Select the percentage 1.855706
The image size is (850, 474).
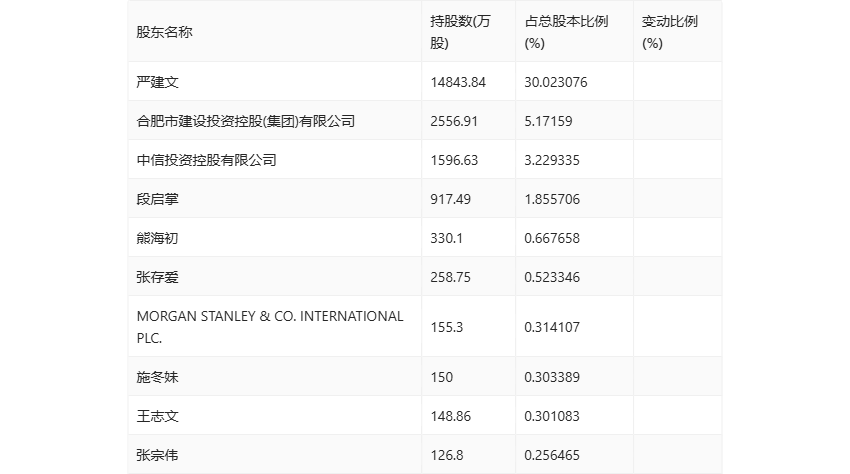(552, 199)
